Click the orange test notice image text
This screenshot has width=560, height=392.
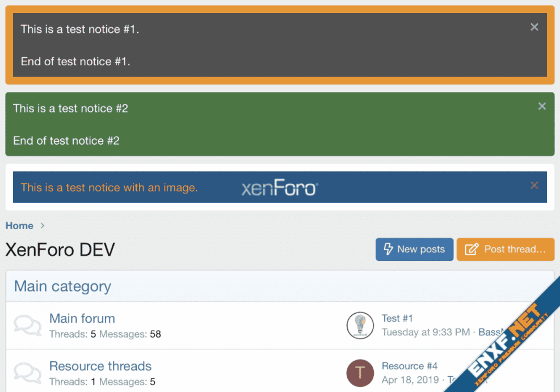[x=109, y=188]
